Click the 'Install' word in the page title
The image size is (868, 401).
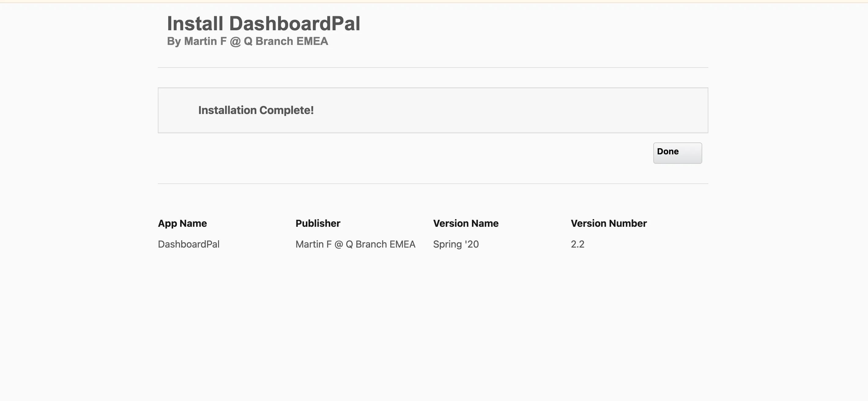(195, 24)
